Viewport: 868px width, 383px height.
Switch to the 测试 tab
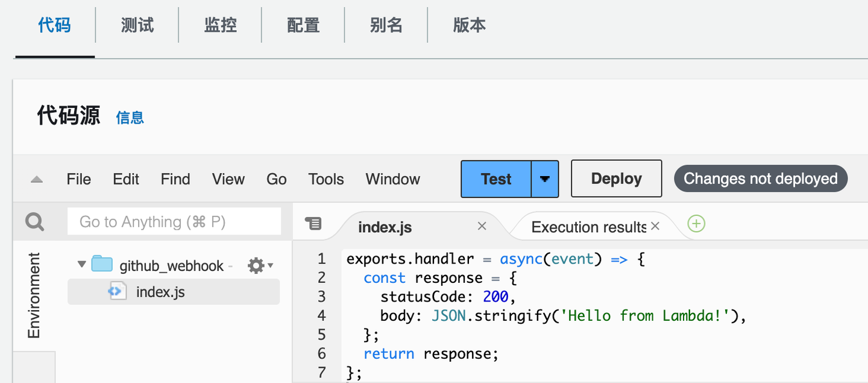pyautogui.click(x=137, y=25)
